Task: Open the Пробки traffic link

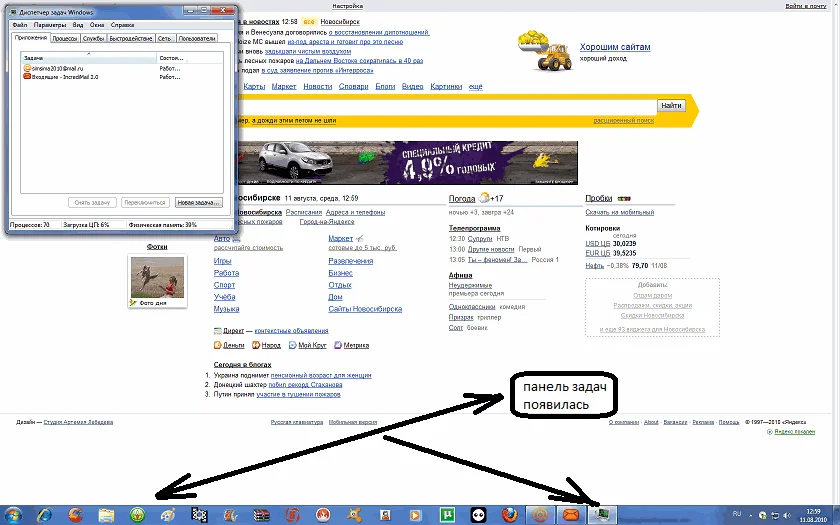Action: point(599,198)
